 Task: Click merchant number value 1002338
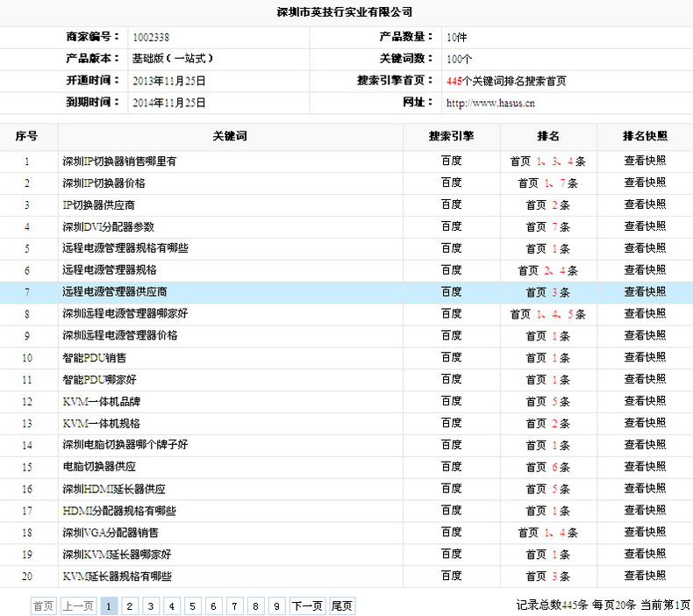(151, 37)
